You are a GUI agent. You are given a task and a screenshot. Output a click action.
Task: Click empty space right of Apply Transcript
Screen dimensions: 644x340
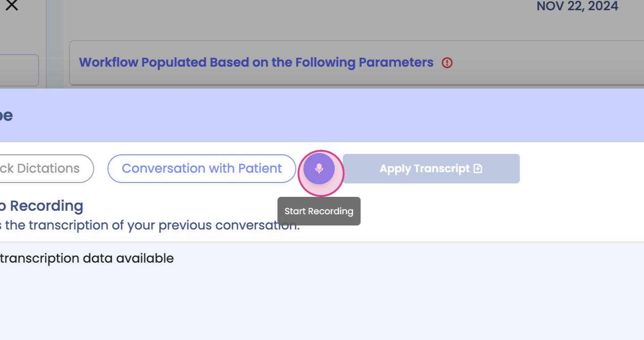click(581, 169)
